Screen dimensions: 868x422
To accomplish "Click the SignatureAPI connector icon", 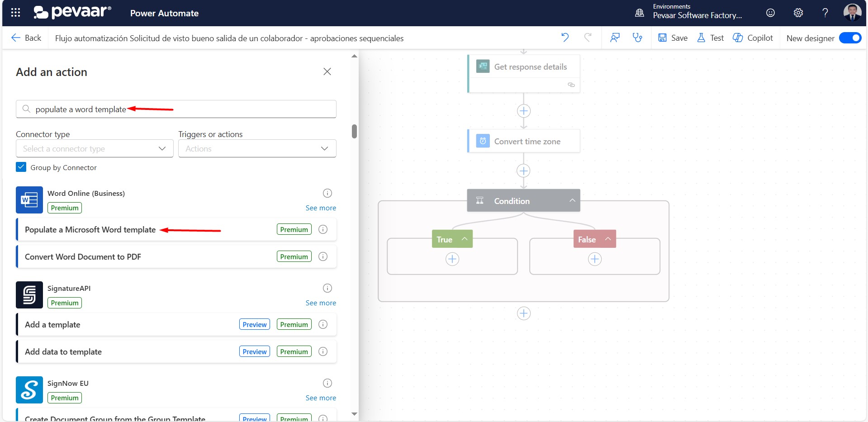I will coord(29,295).
